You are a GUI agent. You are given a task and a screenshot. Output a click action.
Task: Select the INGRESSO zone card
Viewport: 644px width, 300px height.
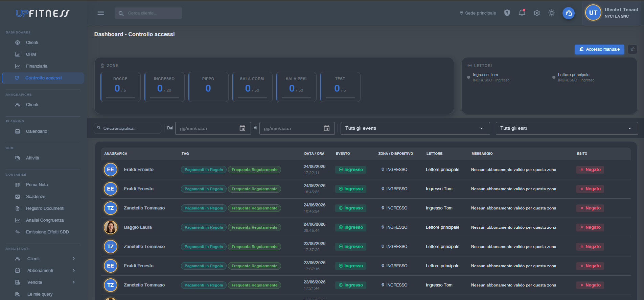[164, 87]
